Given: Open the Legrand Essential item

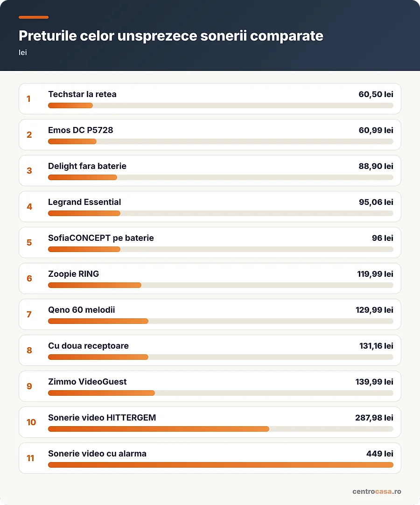Looking at the screenshot, I should click(210, 206).
